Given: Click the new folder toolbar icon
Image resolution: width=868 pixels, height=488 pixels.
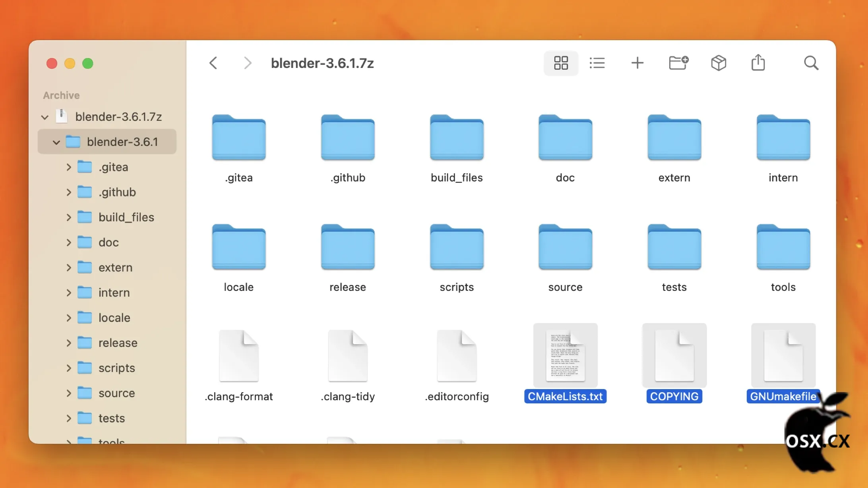Looking at the screenshot, I should (x=678, y=63).
